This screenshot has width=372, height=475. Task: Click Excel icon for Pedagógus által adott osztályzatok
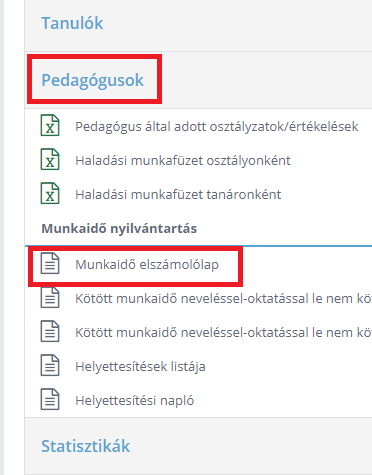[50, 125]
